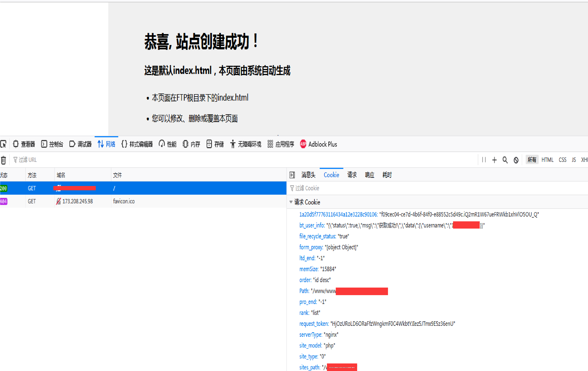Click the 404 status badge
The height and width of the screenshot is (371, 588).
[4, 201]
